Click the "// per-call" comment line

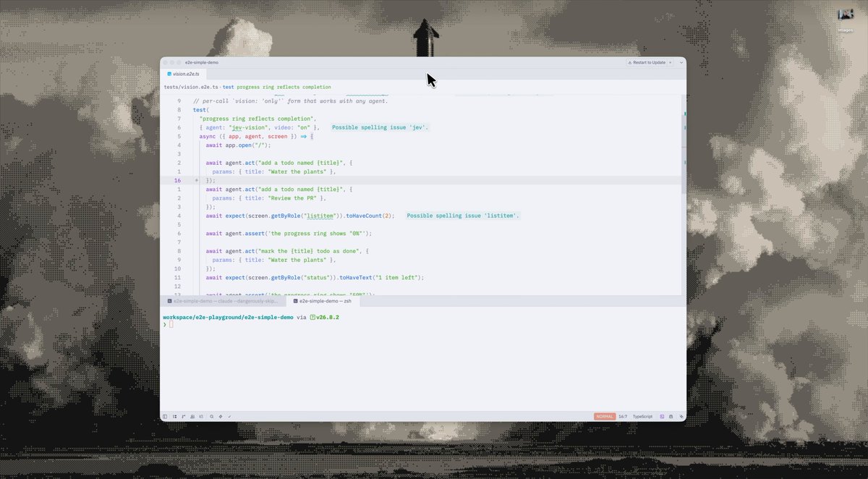click(291, 101)
